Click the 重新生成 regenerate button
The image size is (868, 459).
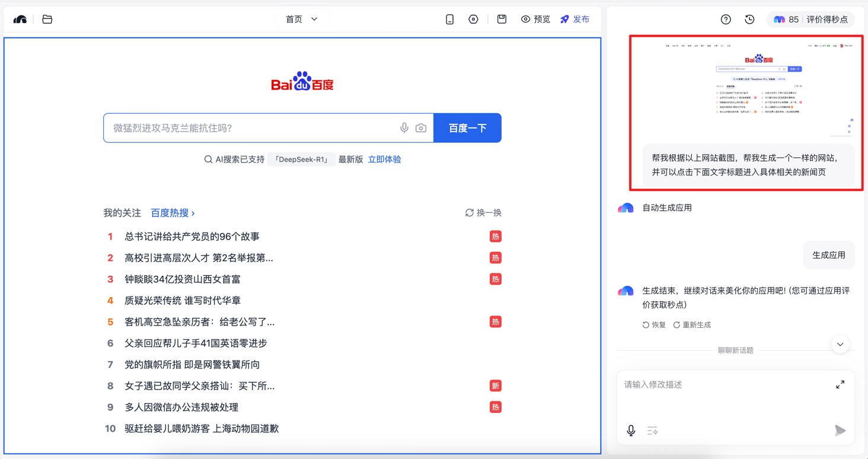[692, 325]
